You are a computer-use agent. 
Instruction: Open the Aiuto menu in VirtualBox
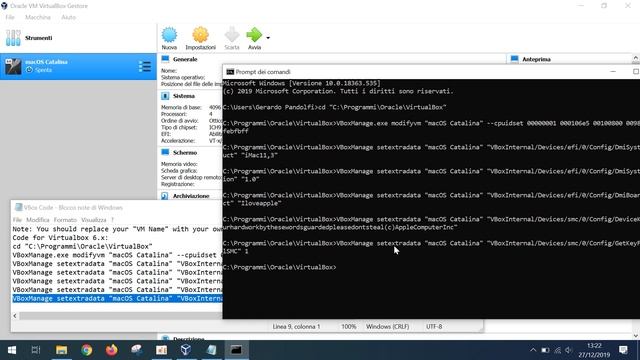tap(69, 17)
